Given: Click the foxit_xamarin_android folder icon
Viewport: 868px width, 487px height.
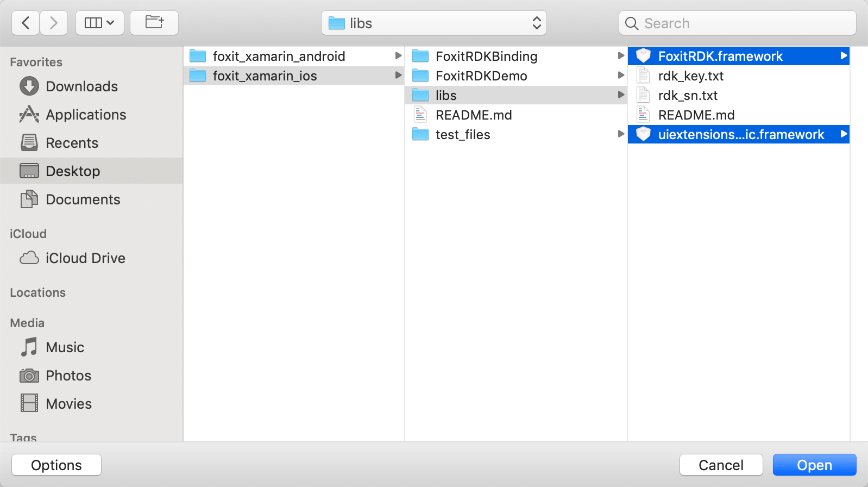Looking at the screenshot, I should (198, 56).
